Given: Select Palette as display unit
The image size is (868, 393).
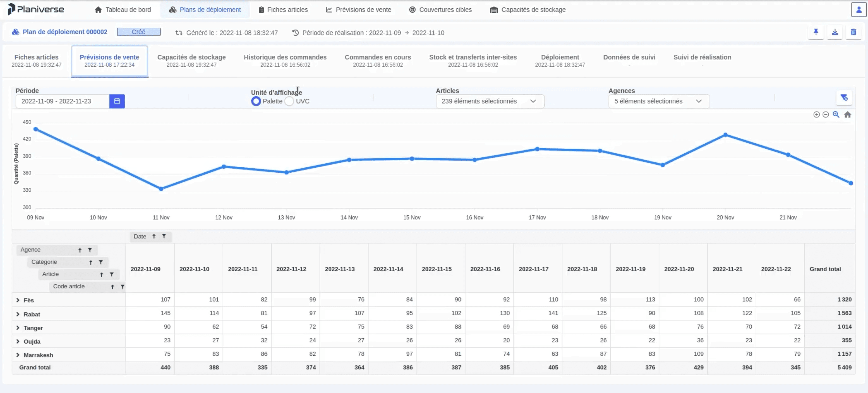Looking at the screenshot, I should pyautogui.click(x=256, y=101).
